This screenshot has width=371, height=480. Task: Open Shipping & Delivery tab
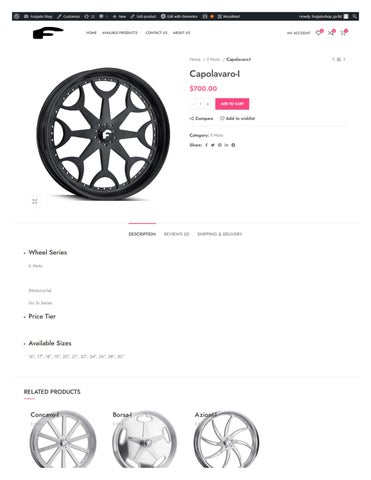click(220, 234)
